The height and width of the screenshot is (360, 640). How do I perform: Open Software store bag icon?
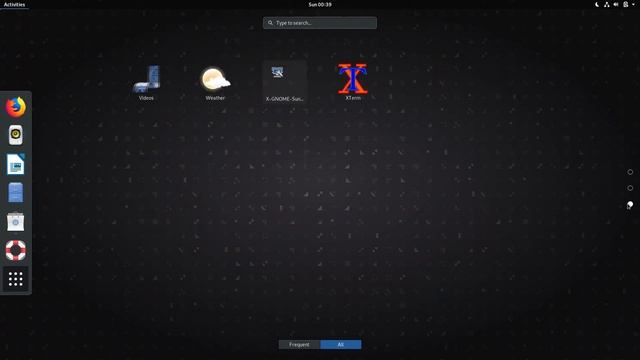tap(16, 222)
